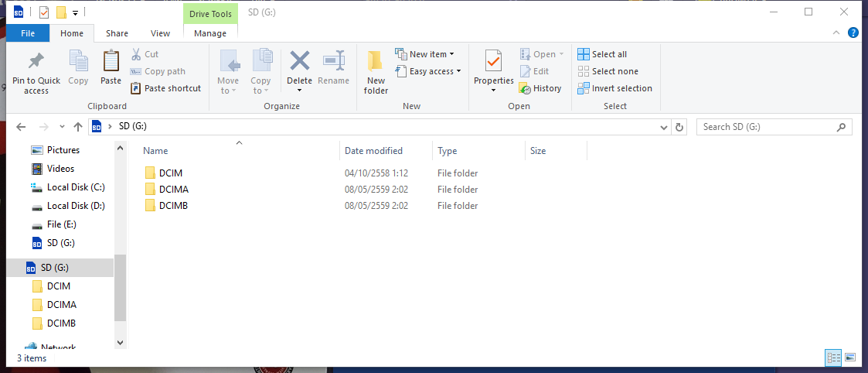Screen dimensions: 868x373
Task: Click the Rename ribbon icon
Action: (334, 60)
